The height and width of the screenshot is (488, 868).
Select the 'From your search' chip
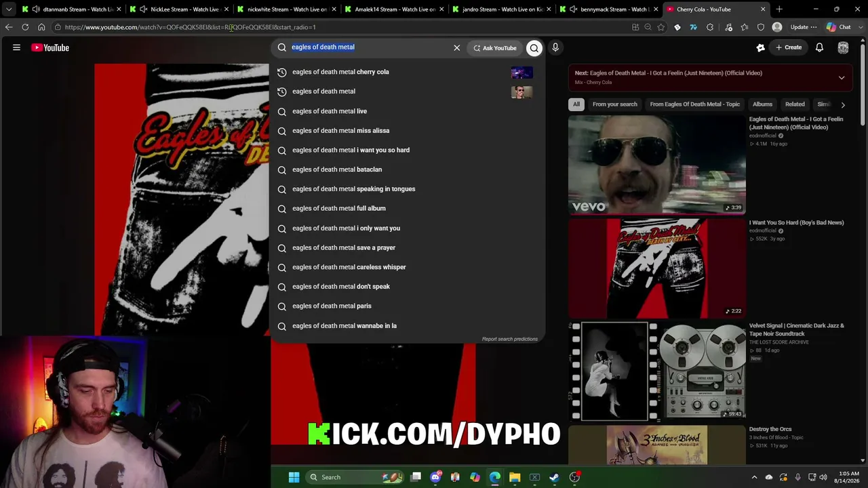click(615, 104)
